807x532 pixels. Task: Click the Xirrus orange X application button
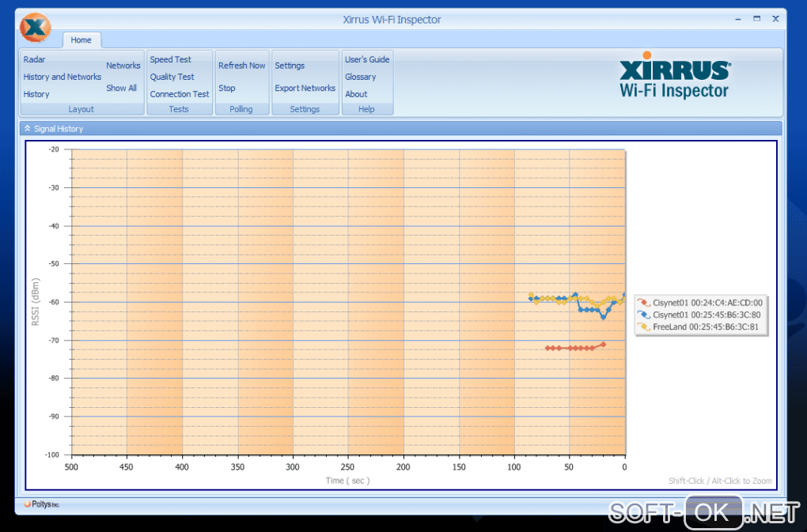point(36,27)
